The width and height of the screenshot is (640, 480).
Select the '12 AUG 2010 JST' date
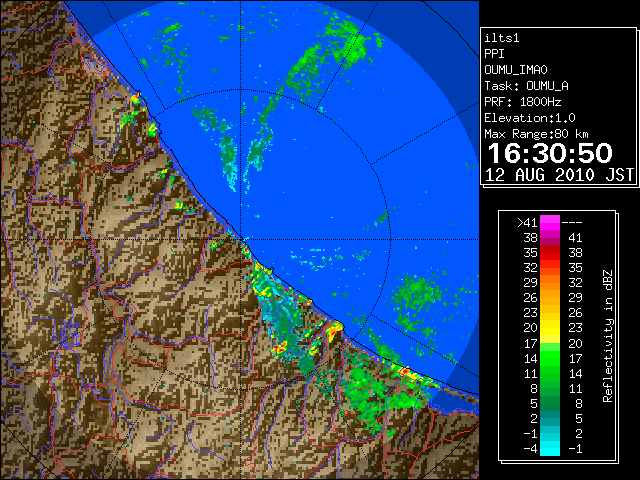tap(559, 175)
